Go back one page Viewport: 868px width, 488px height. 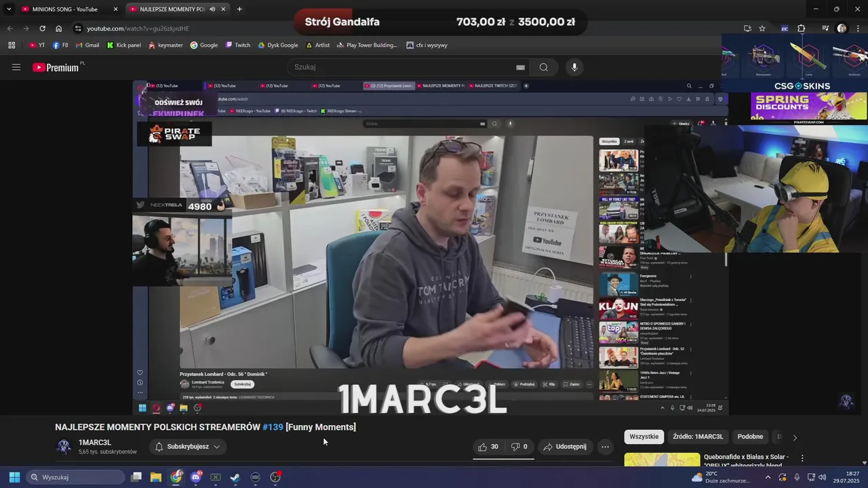[9, 28]
